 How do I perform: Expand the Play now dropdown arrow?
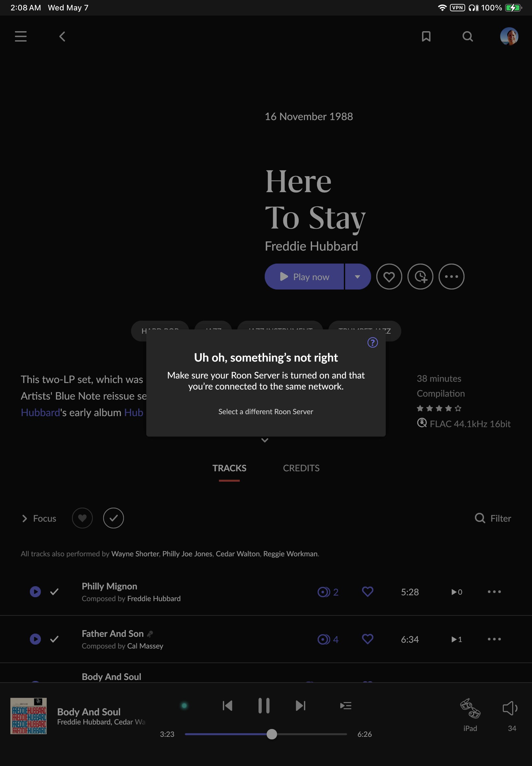tap(358, 277)
